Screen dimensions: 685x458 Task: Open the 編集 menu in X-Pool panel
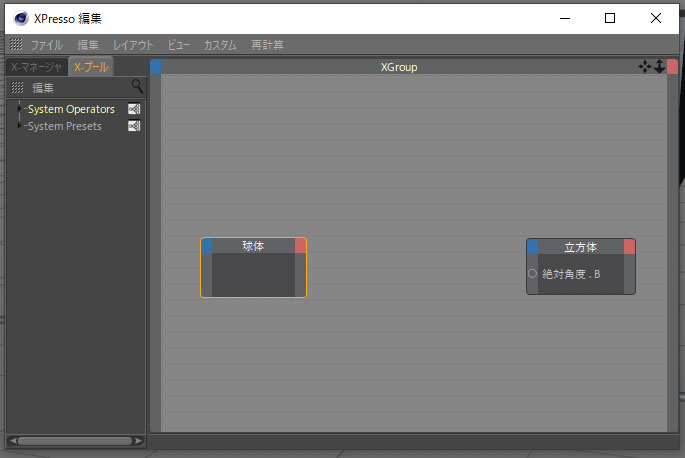tap(43, 88)
